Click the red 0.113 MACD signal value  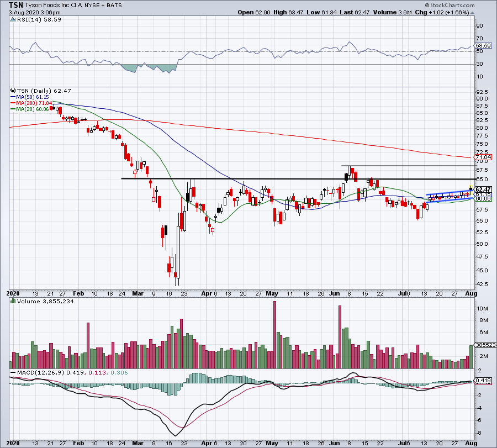[x=97, y=372]
